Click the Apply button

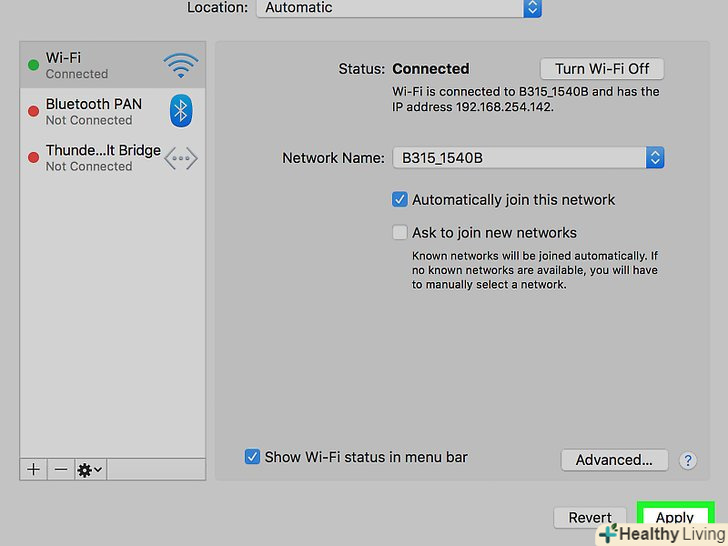point(675,517)
